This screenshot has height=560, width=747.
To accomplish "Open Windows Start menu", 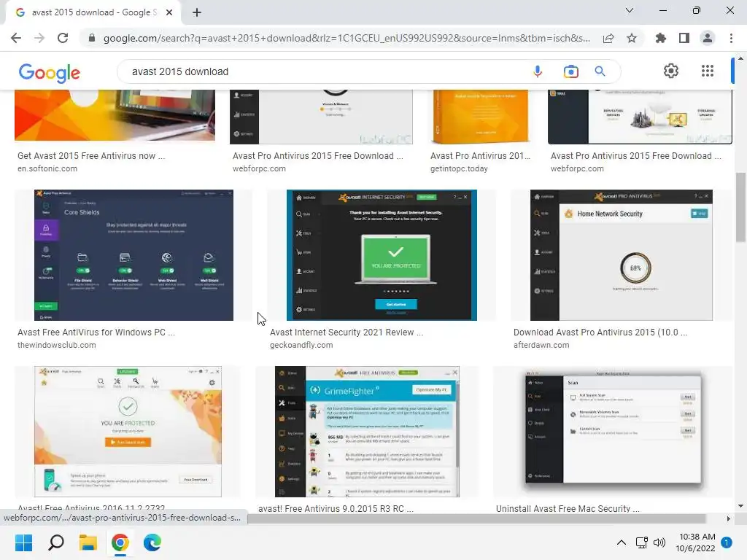I will tap(23, 542).
